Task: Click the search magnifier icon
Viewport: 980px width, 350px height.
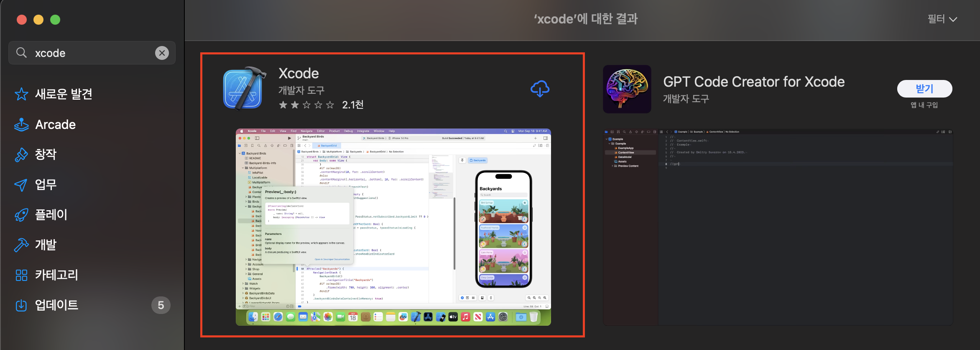Action: tap(21, 53)
